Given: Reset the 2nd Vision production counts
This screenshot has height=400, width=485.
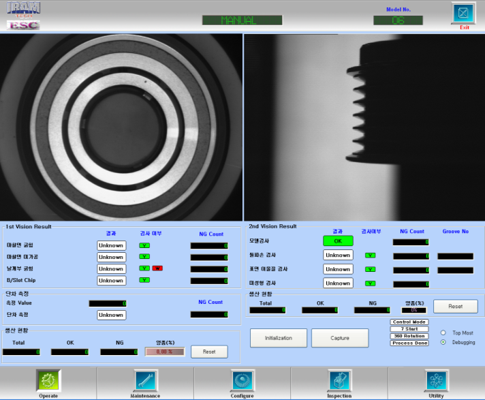Looking at the screenshot, I should 455,306.
